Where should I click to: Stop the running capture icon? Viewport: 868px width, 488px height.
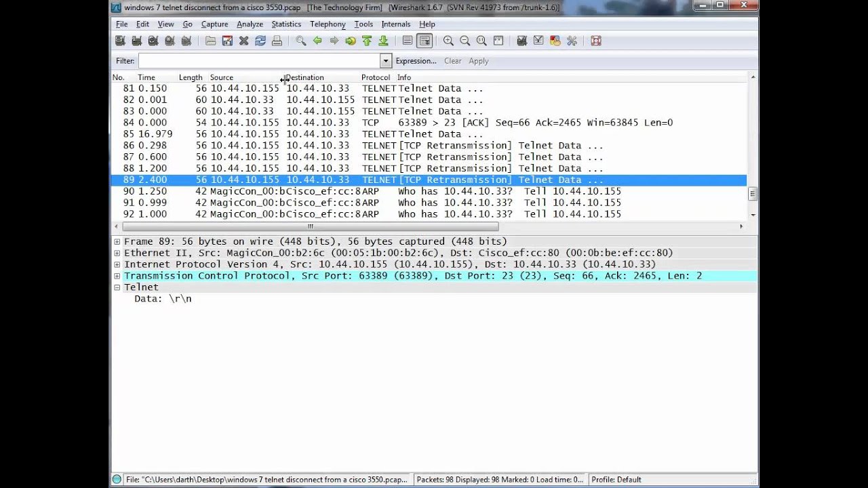170,41
